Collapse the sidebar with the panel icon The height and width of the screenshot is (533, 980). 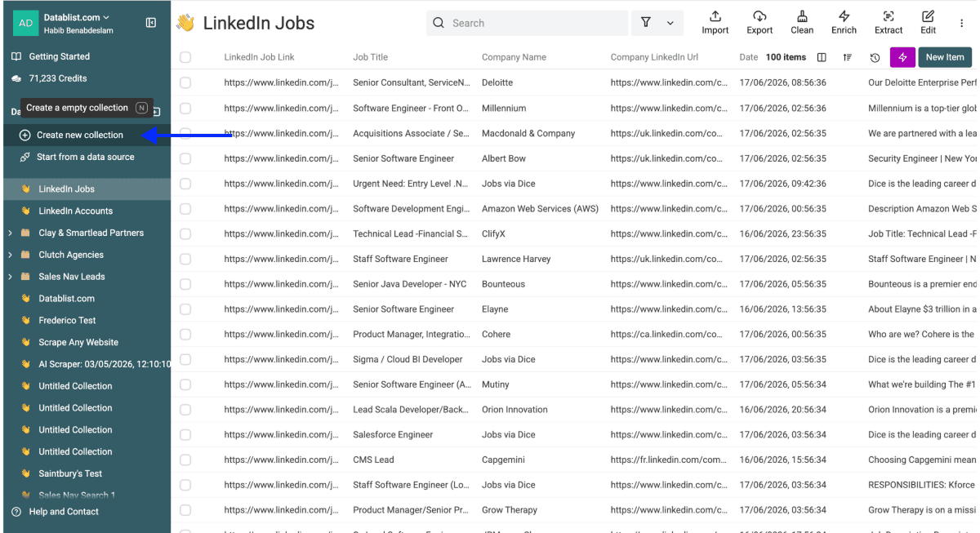pyautogui.click(x=151, y=23)
